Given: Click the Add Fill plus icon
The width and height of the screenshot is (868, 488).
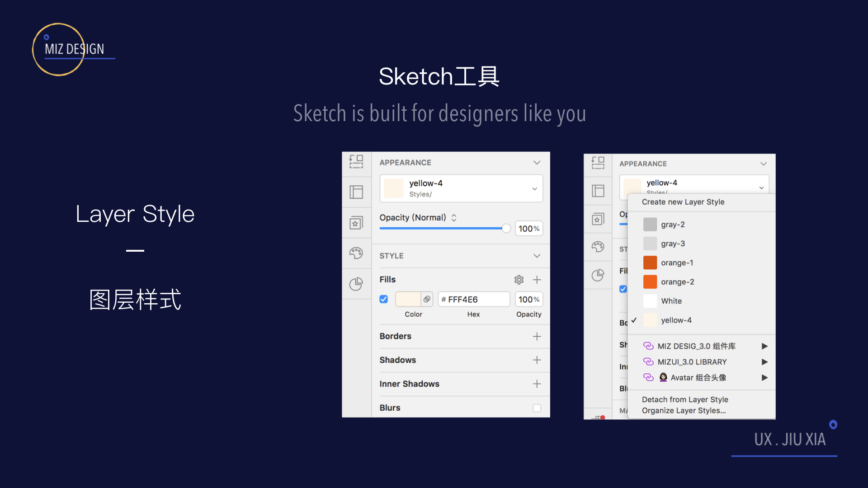Looking at the screenshot, I should (537, 280).
